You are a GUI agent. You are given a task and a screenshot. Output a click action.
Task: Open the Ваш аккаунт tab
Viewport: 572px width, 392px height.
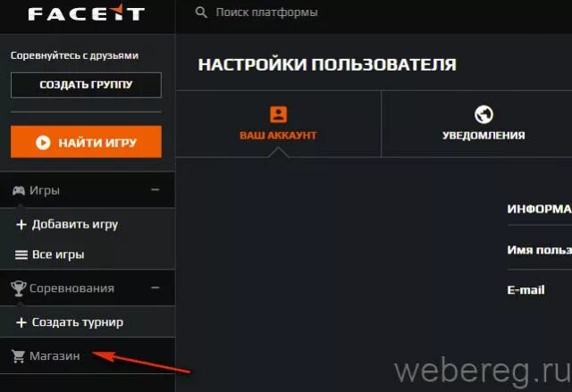pos(279,124)
